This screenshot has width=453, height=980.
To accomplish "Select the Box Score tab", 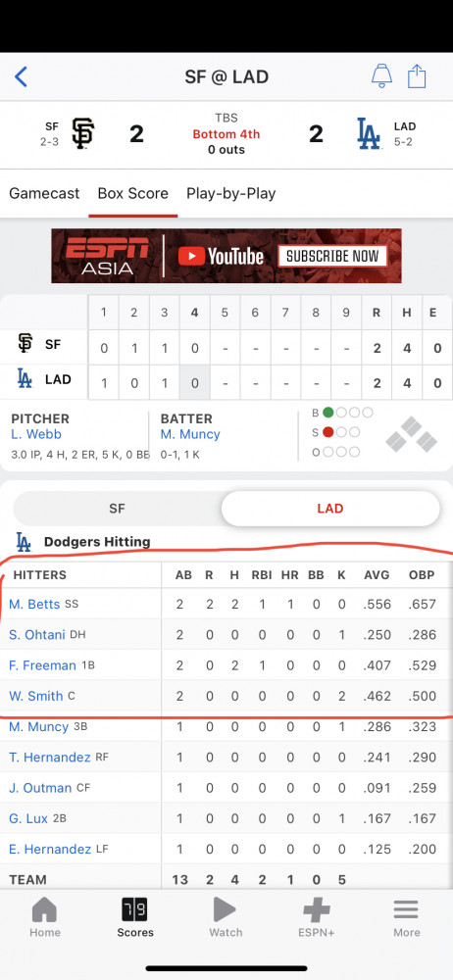I will [x=132, y=193].
